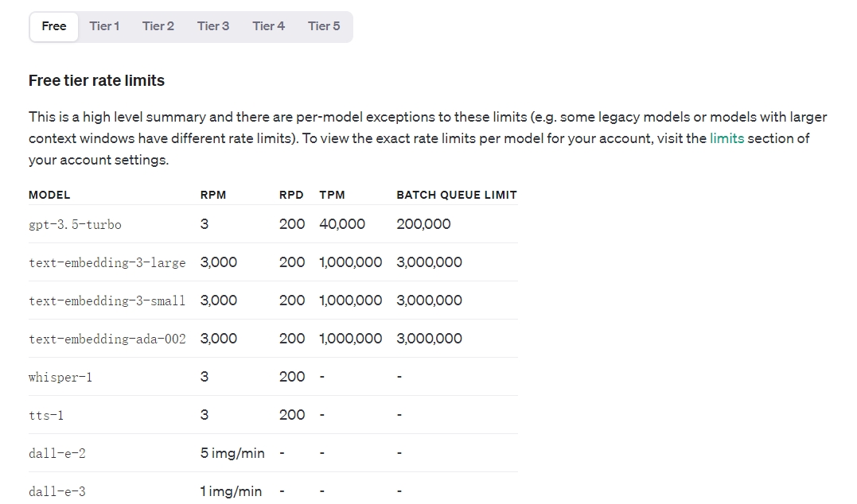Click RPM 3,000 for text-embedding-ada-002
Image resolution: width=857 pixels, height=504 pixels.
pos(219,339)
